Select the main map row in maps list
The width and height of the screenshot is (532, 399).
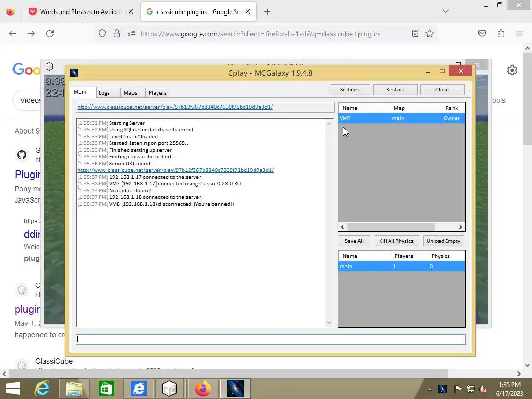coord(402,267)
